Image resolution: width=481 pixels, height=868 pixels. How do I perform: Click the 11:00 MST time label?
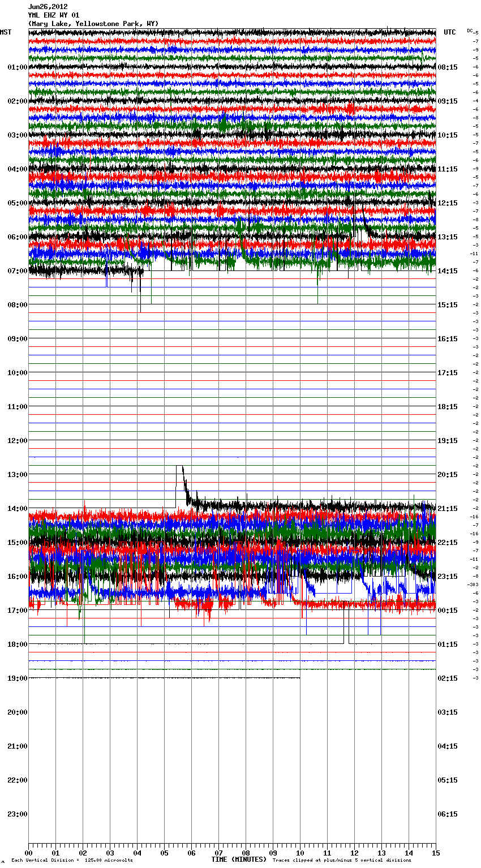(x=18, y=407)
